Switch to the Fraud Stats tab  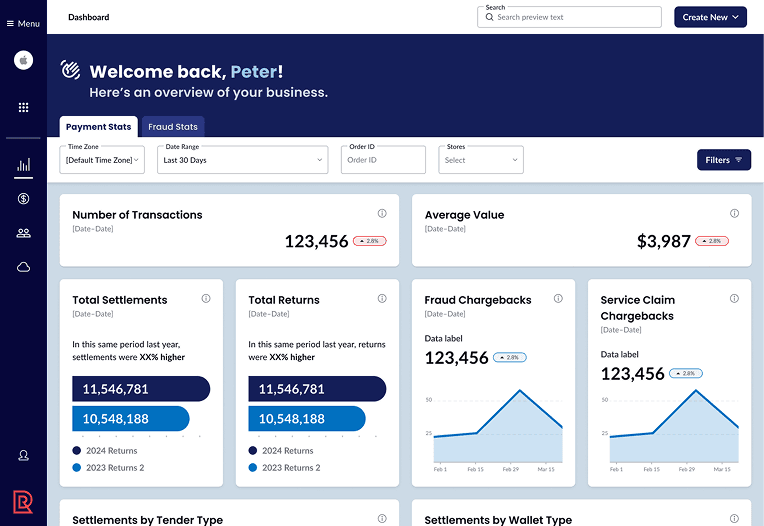173,127
